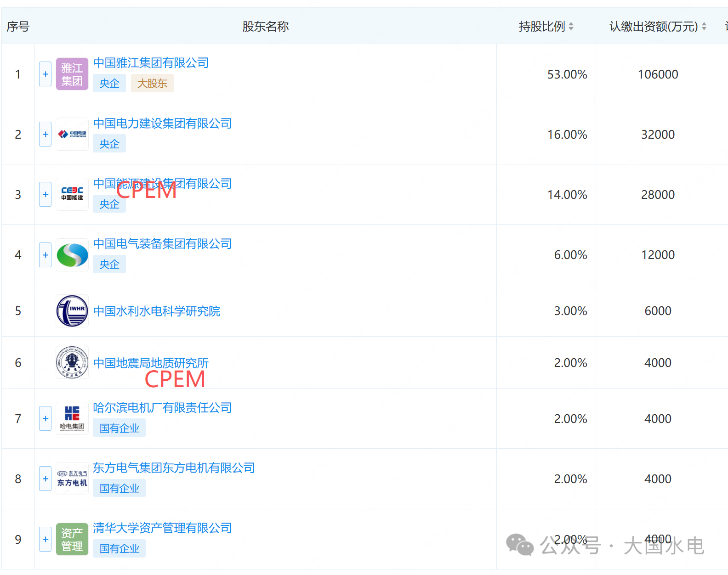Click the PowerChina 中国电建 logo
Image resolution: width=728 pixels, height=575 pixels.
[72, 134]
